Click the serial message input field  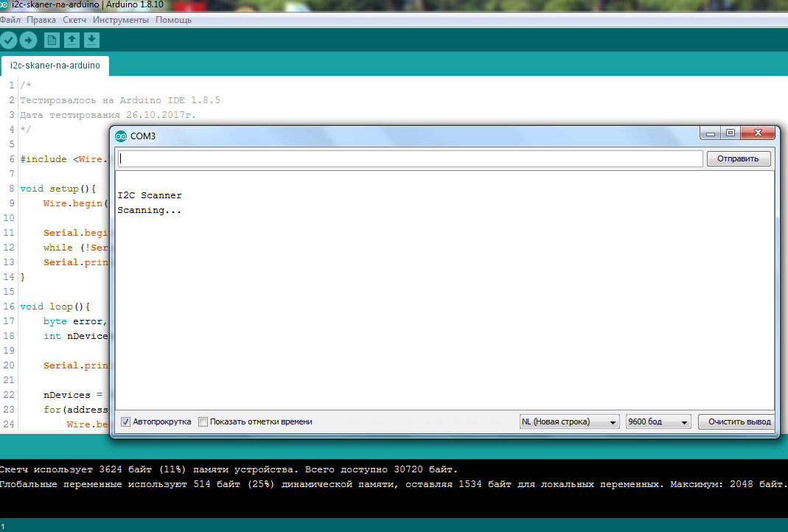(409, 158)
